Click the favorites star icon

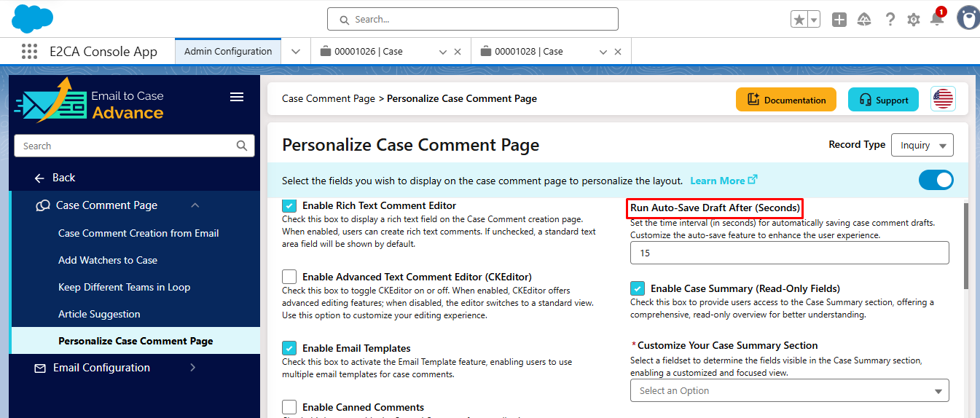point(799,20)
